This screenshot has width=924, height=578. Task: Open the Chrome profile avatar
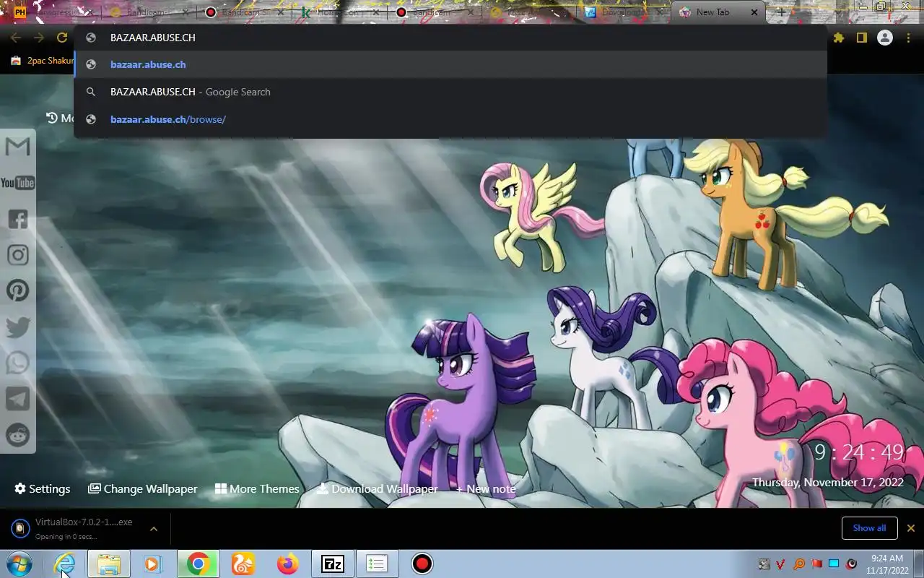(885, 38)
